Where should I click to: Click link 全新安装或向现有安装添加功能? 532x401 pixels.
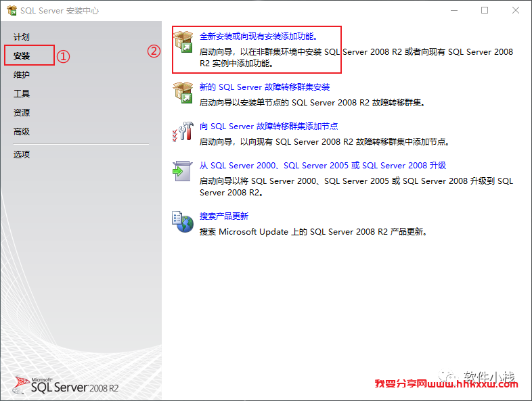point(258,37)
